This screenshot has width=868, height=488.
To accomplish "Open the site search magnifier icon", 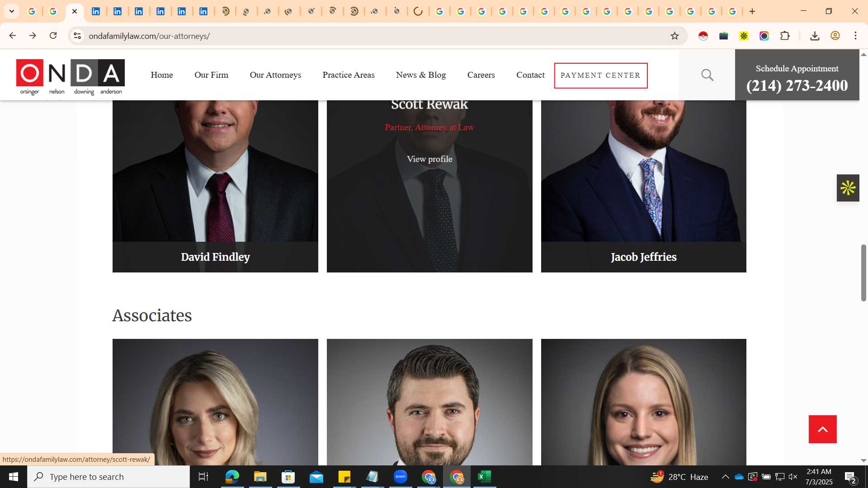I will (707, 75).
